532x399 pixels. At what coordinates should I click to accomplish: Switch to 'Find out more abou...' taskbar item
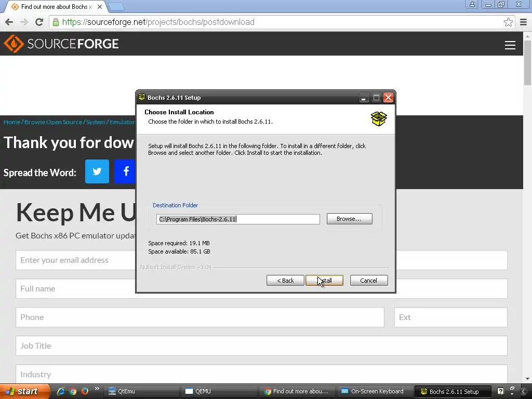tap(297, 391)
